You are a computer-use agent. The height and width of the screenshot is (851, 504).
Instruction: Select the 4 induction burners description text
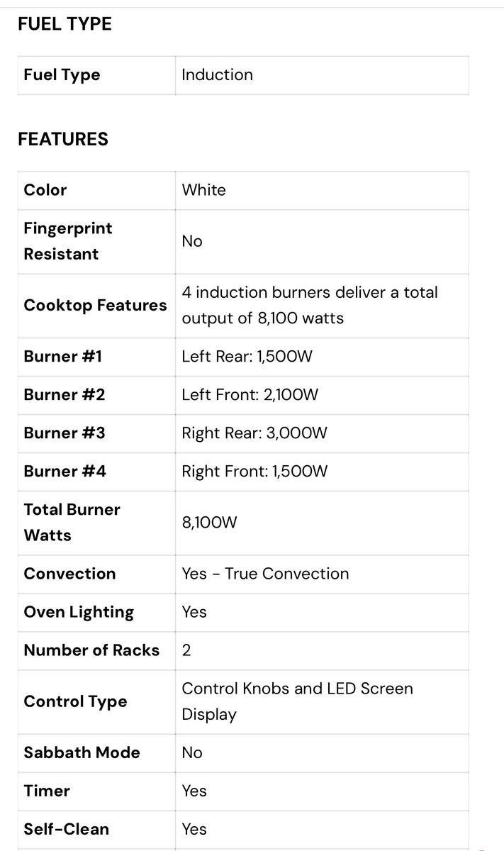[x=310, y=305]
